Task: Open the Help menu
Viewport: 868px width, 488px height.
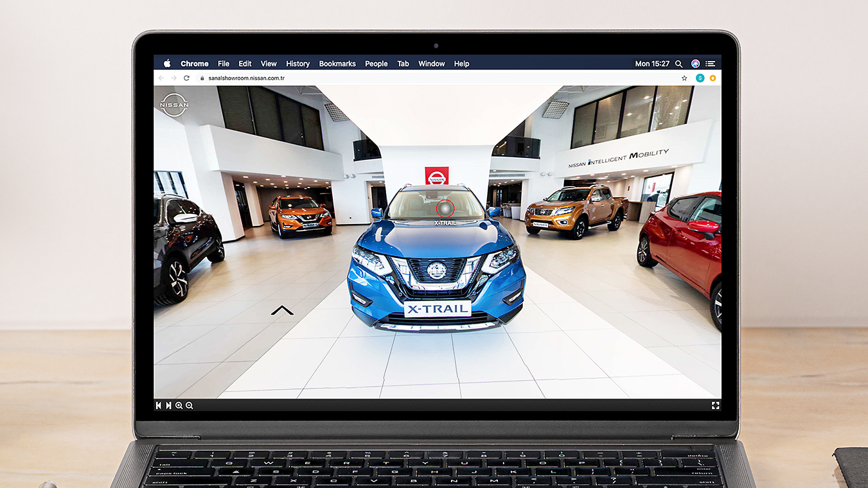Action: pos(461,64)
